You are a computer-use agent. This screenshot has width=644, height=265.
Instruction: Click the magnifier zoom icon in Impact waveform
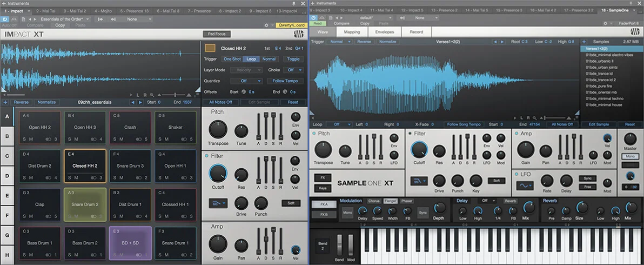pyautogui.click(x=152, y=95)
